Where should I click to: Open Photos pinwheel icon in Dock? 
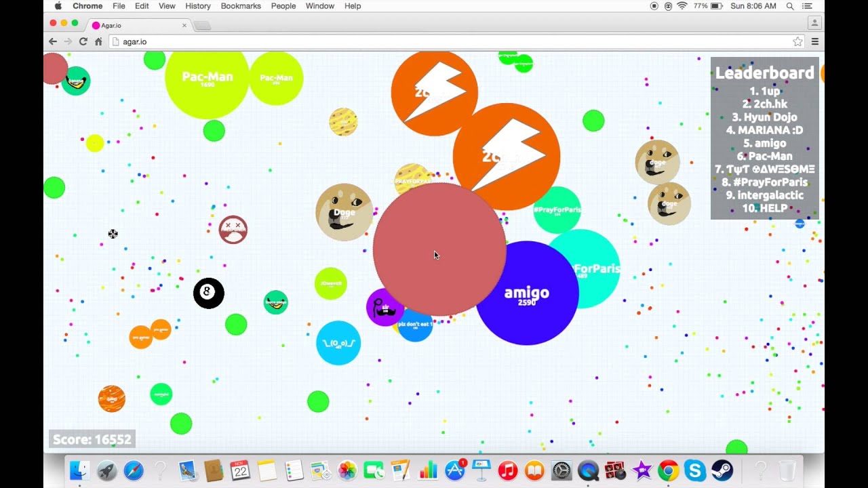[347, 470]
